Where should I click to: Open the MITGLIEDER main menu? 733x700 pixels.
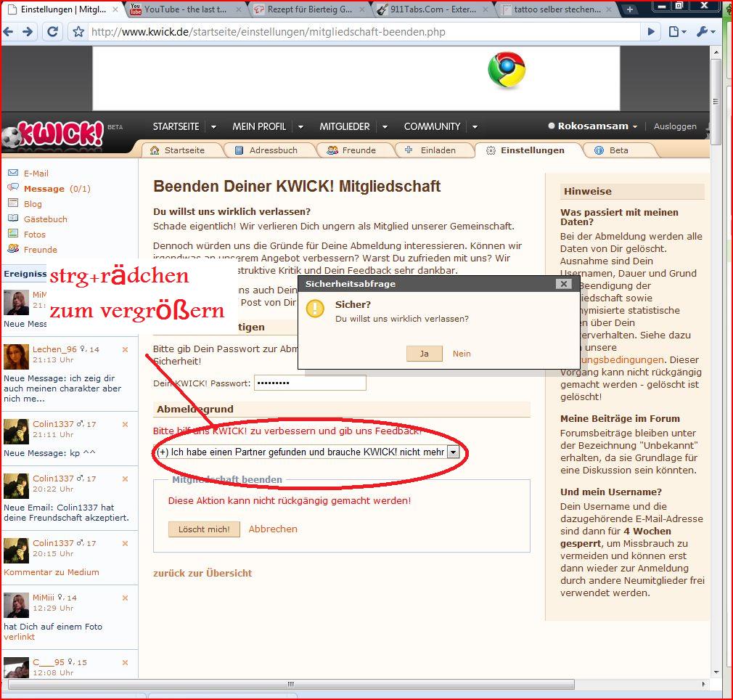pyautogui.click(x=345, y=127)
